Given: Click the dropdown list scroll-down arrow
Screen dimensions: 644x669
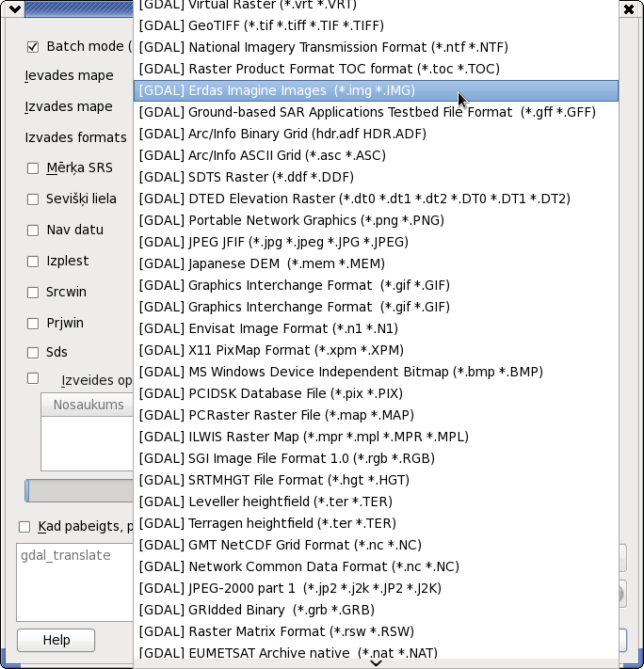Looking at the screenshot, I should click(376, 663).
